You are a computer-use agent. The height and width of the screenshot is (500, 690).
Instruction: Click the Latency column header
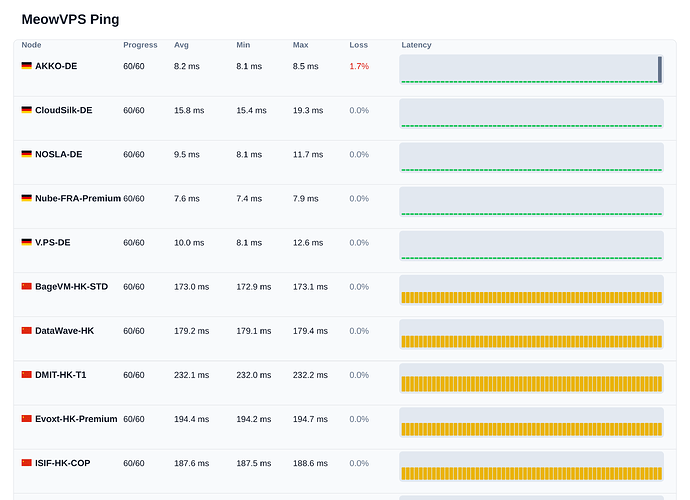point(416,45)
